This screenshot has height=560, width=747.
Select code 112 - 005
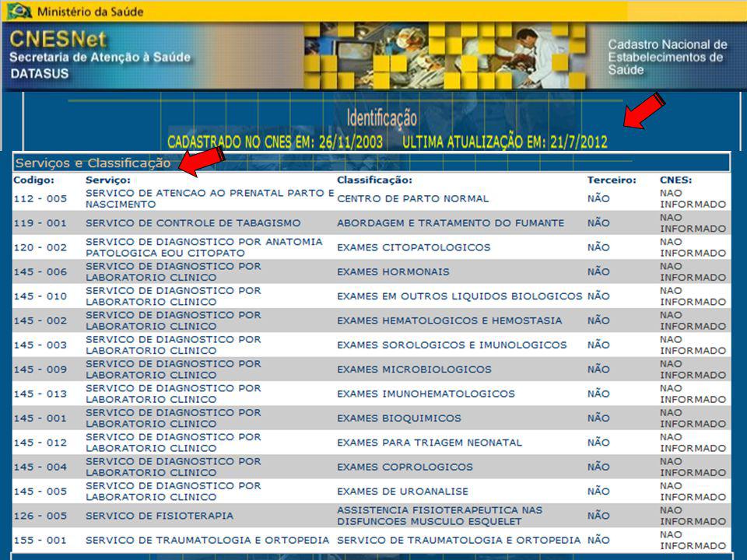pyautogui.click(x=40, y=198)
